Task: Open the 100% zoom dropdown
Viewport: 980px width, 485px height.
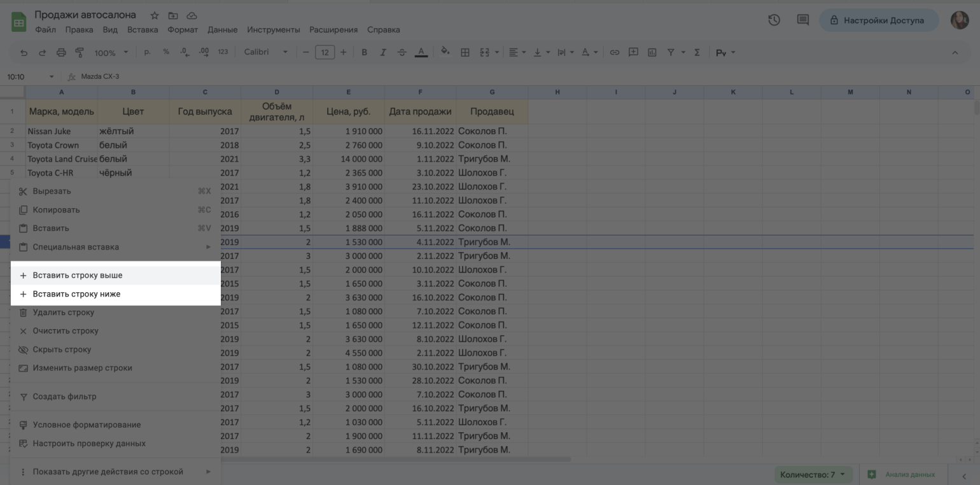Action: pyautogui.click(x=111, y=53)
